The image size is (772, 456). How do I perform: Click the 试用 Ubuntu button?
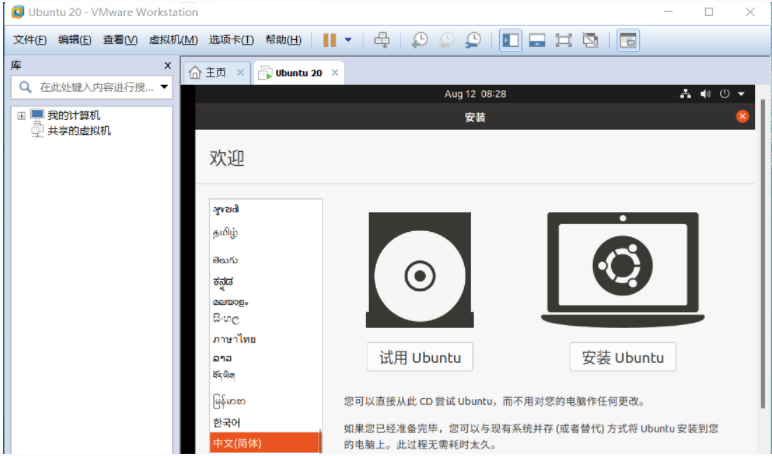[x=420, y=357]
